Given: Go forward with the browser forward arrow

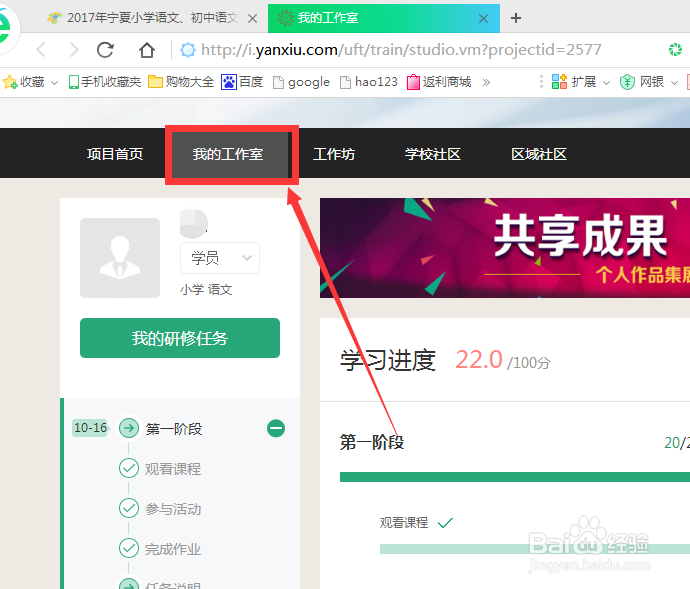Looking at the screenshot, I should point(74,50).
